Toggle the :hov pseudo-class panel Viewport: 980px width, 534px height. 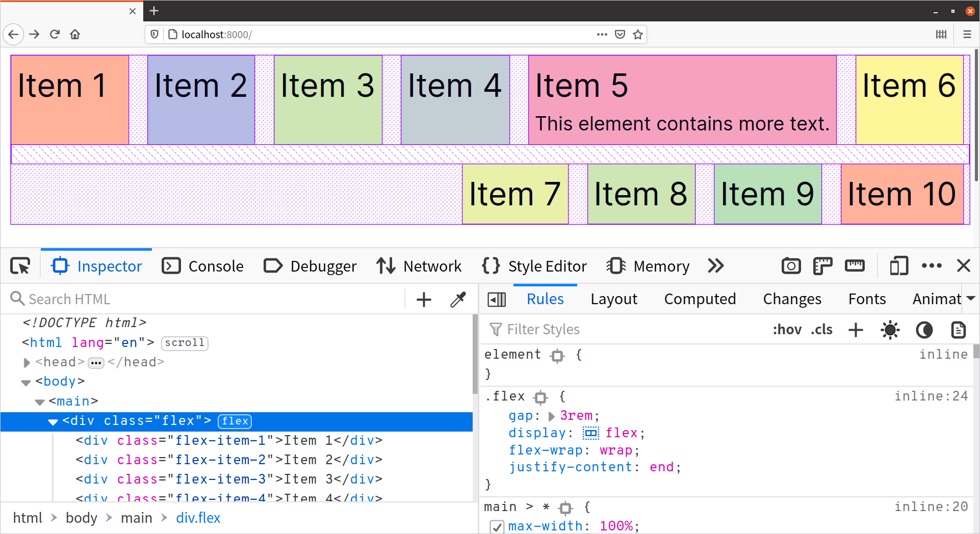[x=787, y=330]
